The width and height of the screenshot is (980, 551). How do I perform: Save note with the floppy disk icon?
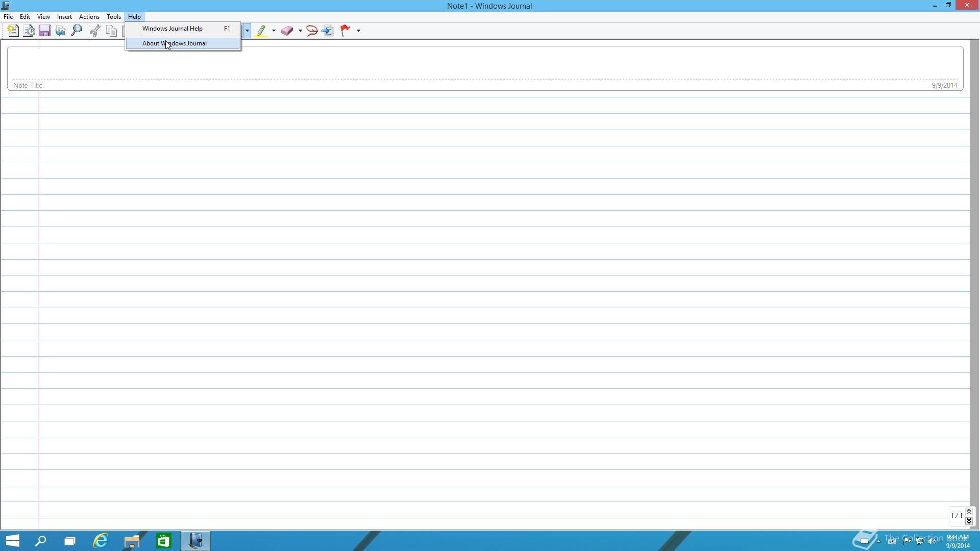(45, 31)
